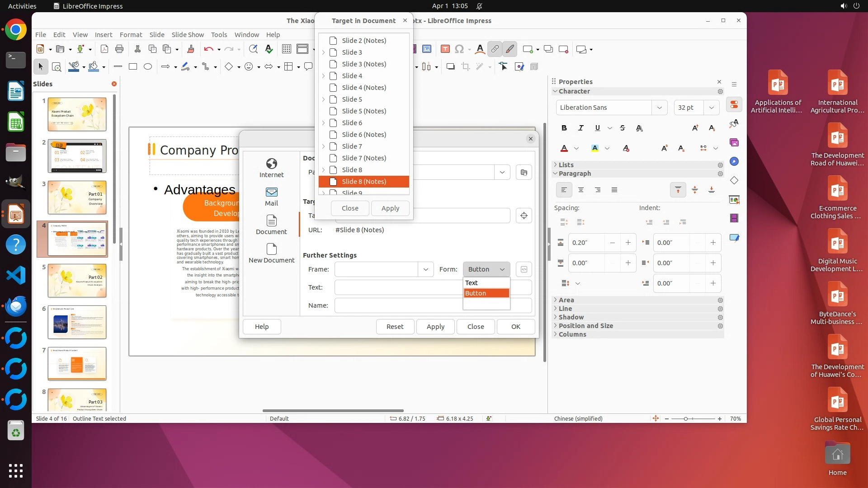Open Thunderbird from the dock
The width and height of the screenshot is (868, 488).
(x=16, y=306)
